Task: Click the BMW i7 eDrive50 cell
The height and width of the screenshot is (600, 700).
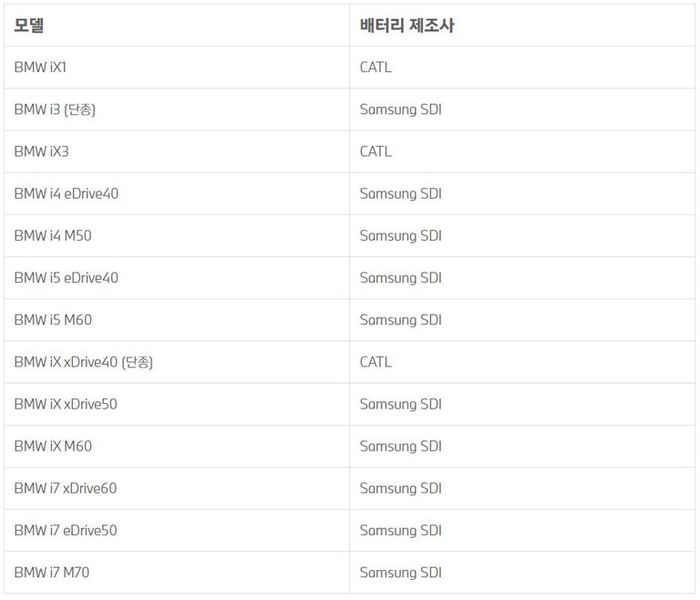Action: coord(66,530)
